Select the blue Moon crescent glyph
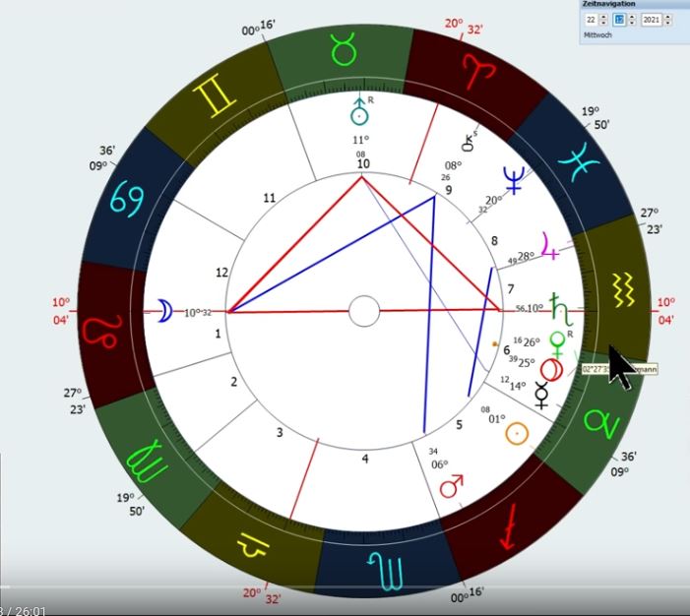This screenshot has width=690, height=616. click(x=165, y=311)
